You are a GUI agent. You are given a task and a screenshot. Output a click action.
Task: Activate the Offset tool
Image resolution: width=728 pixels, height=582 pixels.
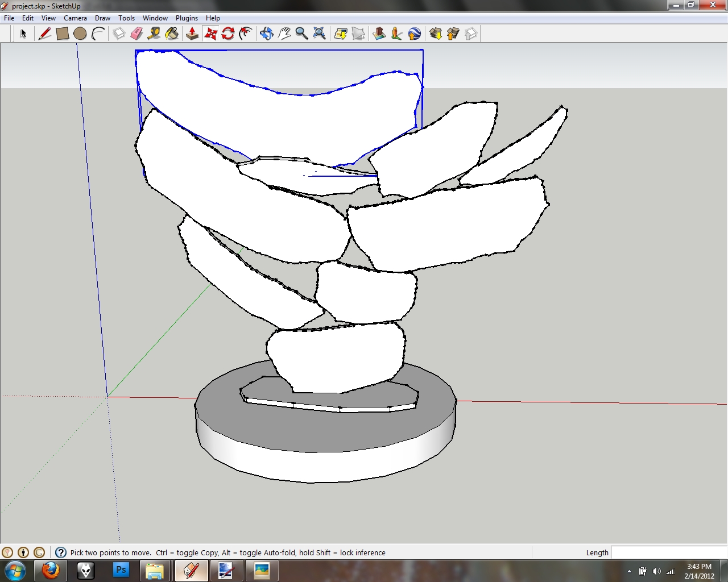[246, 34]
